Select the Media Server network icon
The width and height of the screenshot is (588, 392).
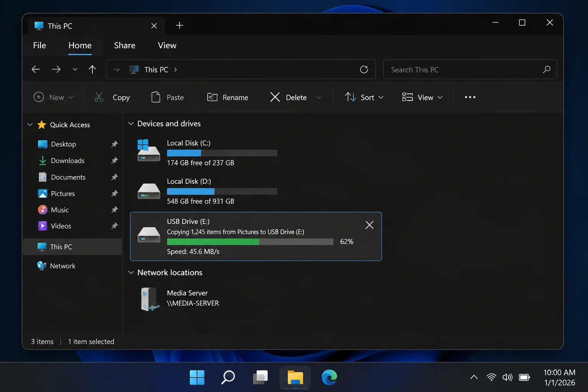150,299
